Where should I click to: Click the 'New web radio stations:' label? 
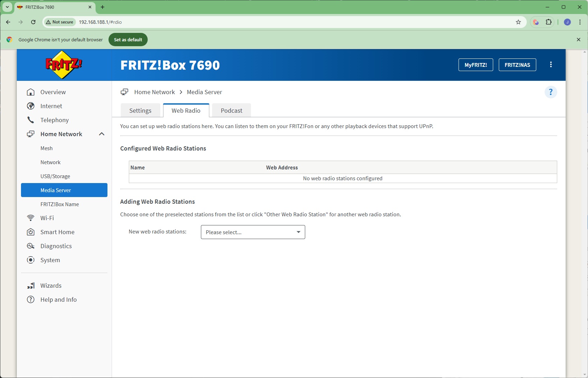point(157,232)
